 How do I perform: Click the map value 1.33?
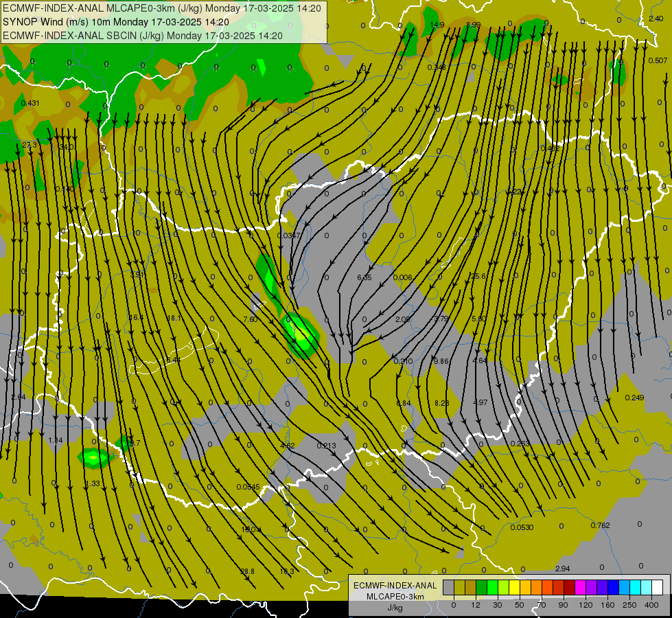pyautogui.click(x=93, y=484)
